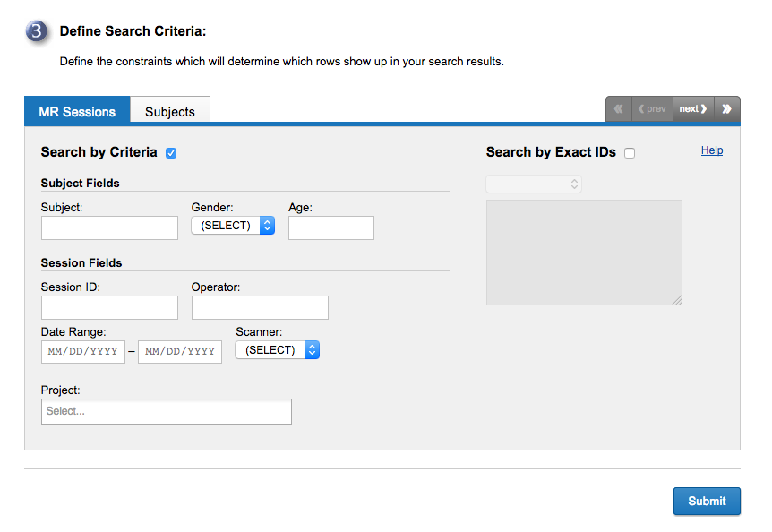Viewport: 772px width, 532px height.
Task: Click the Operator text field
Action: [x=260, y=307]
